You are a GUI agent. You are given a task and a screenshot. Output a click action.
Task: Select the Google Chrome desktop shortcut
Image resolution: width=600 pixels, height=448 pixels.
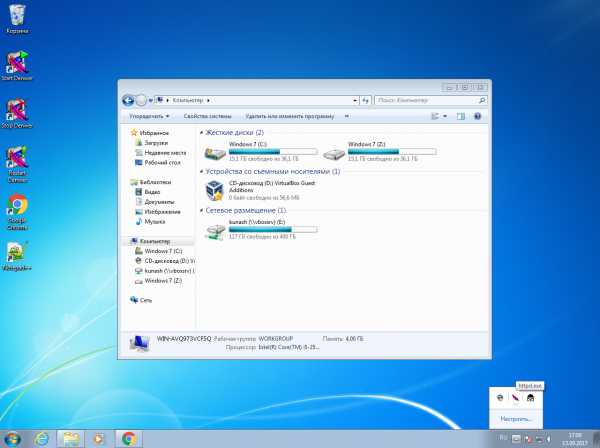point(17,212)
